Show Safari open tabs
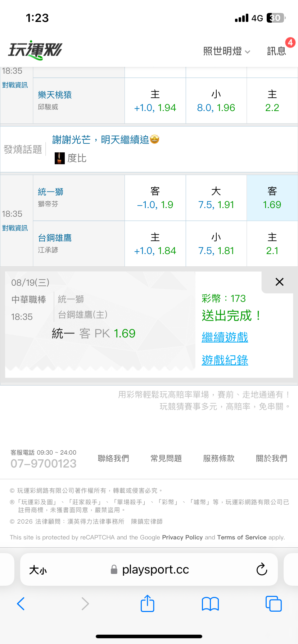The height and width of the screenshot is (644, 298). click(274, 604)
